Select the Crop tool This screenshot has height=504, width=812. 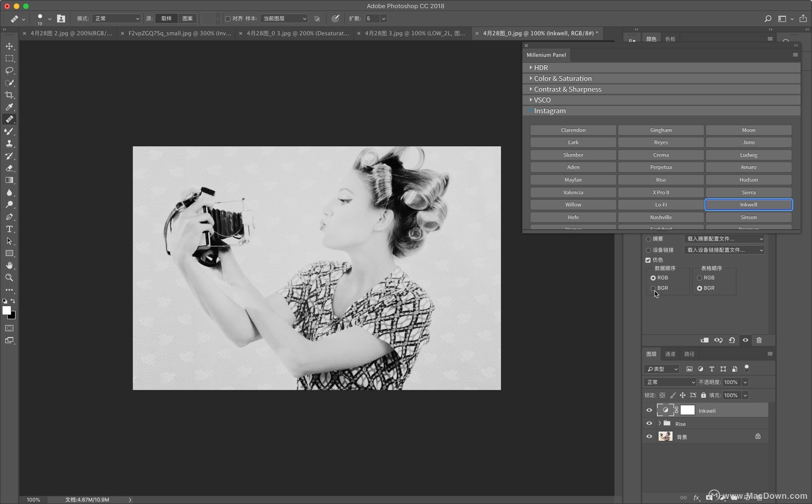[x=9, y=95]
